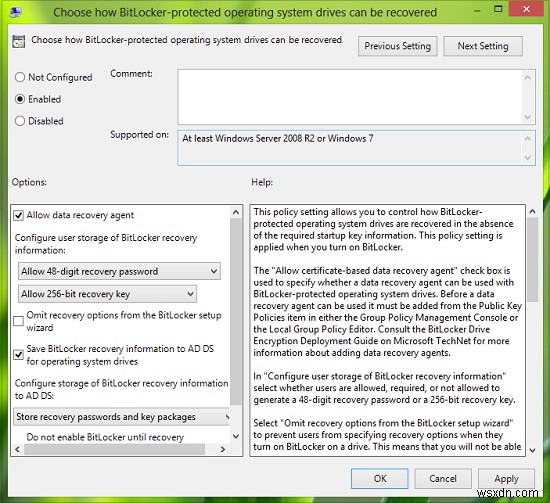The image size is (550, 503).
Task: Click Supported on box scroll up arrow
Action: pos(528,139)
